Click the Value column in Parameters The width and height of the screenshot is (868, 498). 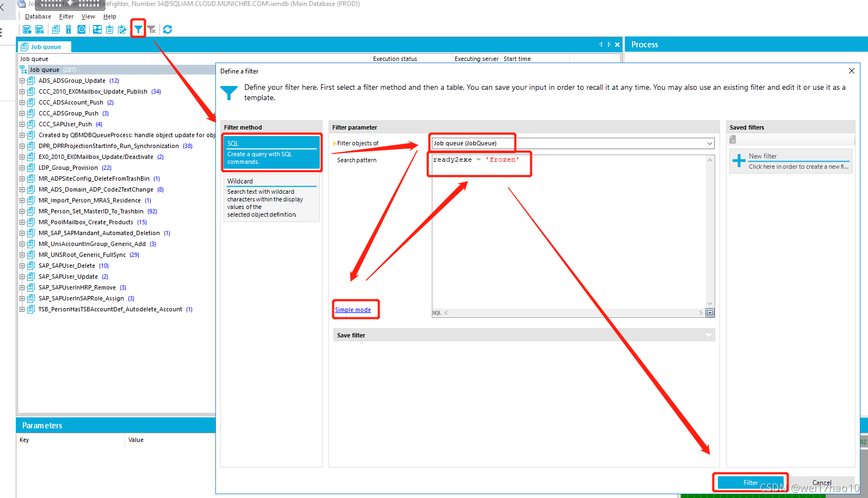pyautogui.click(x=171, y=440)
